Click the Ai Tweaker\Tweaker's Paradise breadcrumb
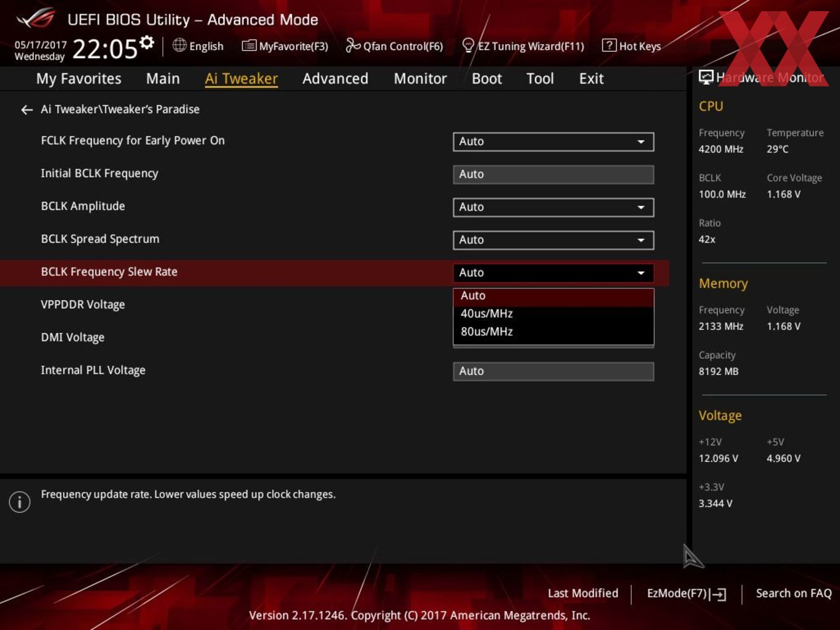This screenshot has height=630, width=840. [x=120, y=109]
